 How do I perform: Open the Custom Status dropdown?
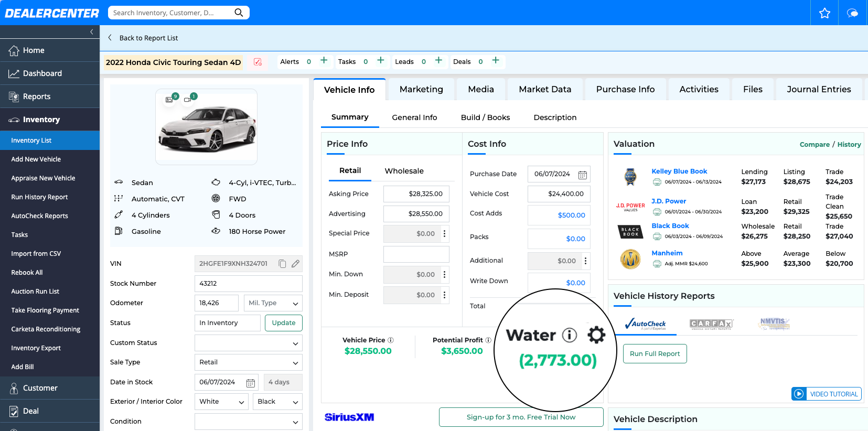[249, 343]
